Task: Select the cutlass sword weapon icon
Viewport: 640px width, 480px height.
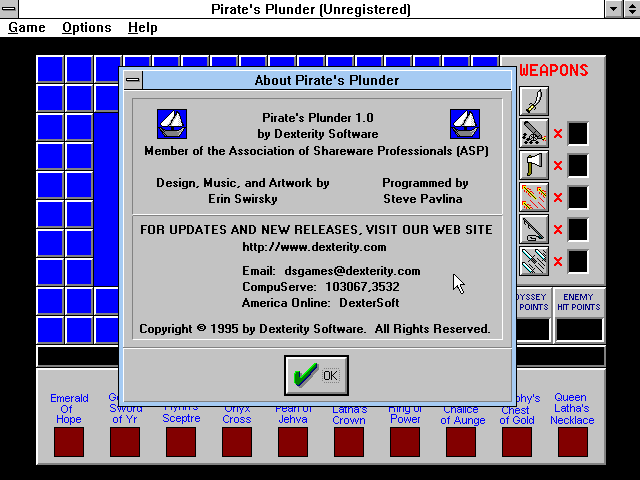Action: point(534,101)
